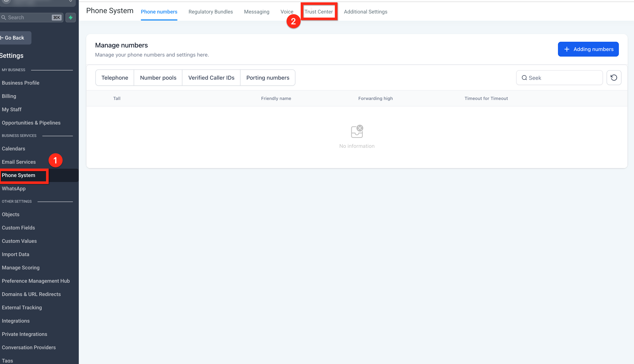Viewport: 634px width, 364px height.
Task: Click the refresh icon beside Seek field
Action: point(614,78)
